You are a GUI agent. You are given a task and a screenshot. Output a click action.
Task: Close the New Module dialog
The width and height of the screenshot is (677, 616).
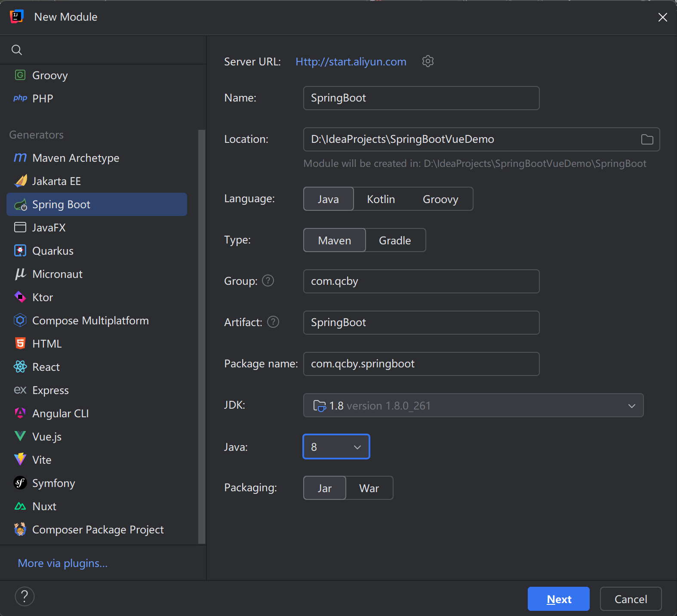662,17
